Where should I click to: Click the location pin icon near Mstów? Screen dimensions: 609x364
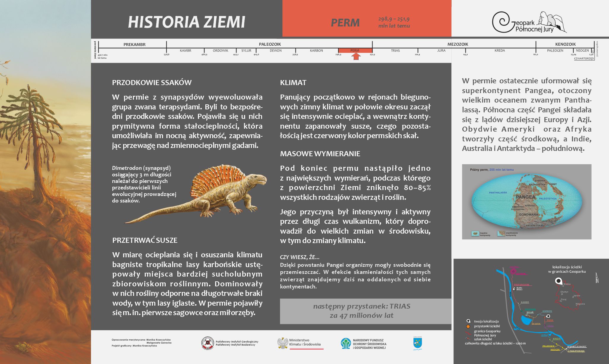tap(559, 281)
